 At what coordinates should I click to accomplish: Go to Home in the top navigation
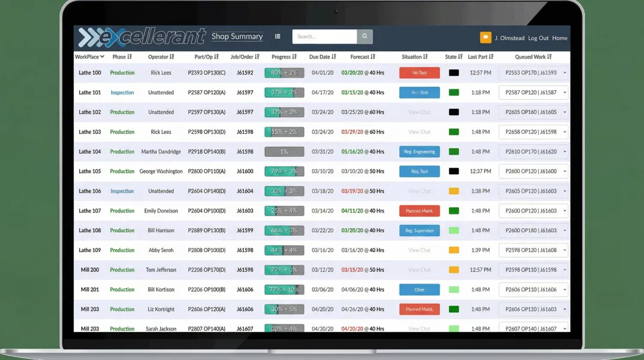pos(559,38)
